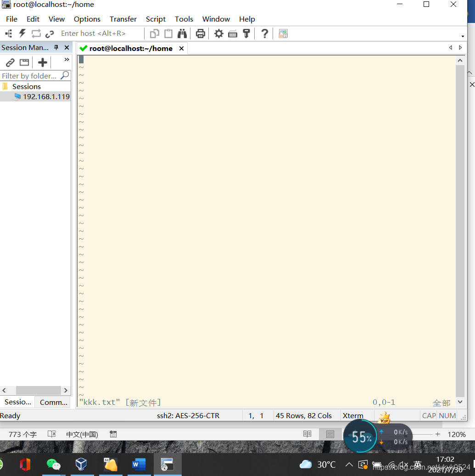This screenshot has height=476, width=475.
Task: Click new tab icon in Session Manager
Action: tap(24, 62)
